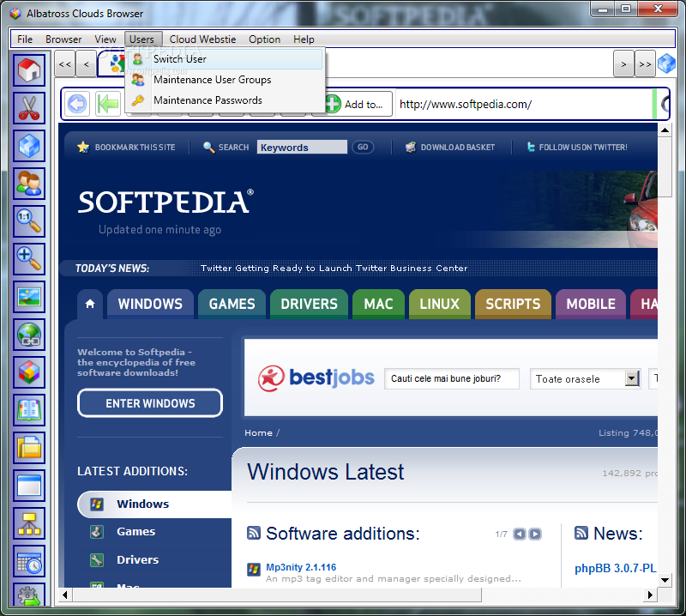Click the calendar with clock icon

[x=29, y=561]
